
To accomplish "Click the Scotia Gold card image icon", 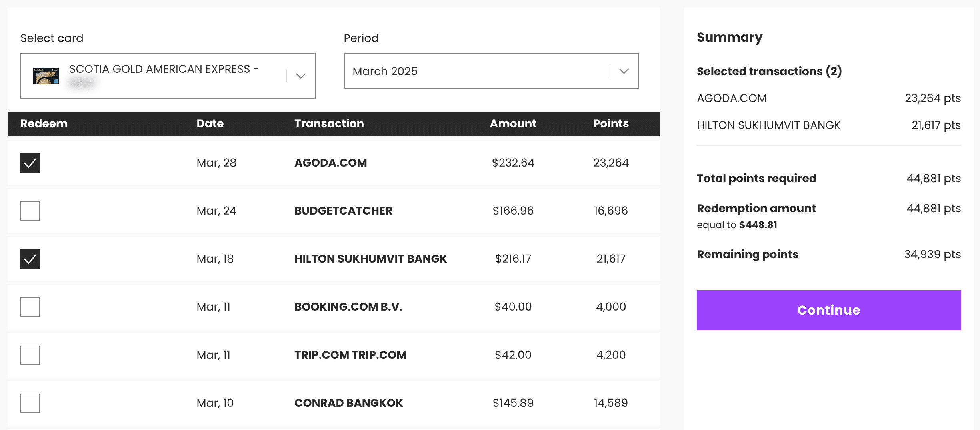I will pos(46,76).
